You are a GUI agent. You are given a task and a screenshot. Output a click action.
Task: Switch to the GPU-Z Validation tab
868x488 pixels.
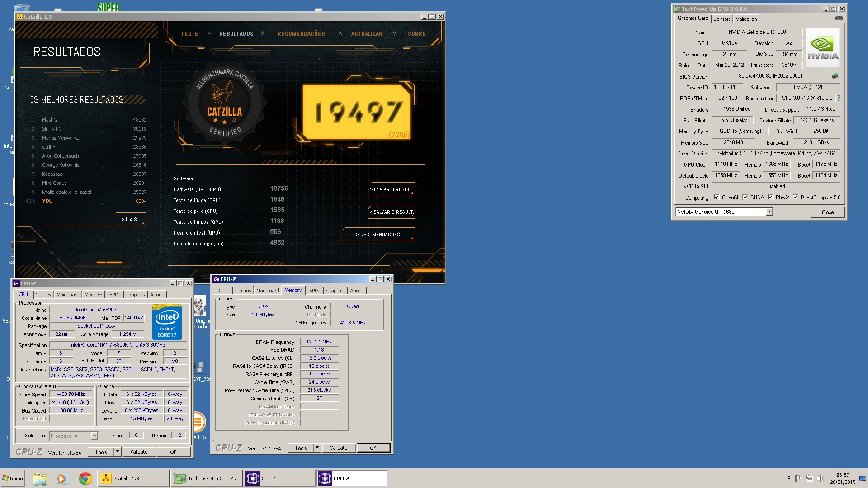[x=746, y=19]
